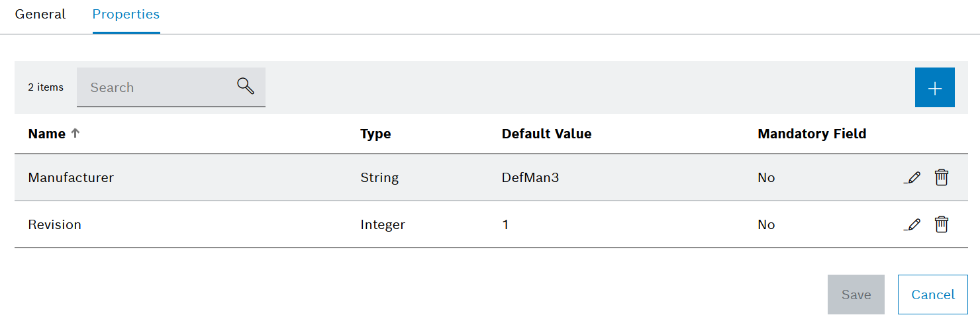Edit the Manufacturer property with pencil icon
Screen dimensions: 980x321
(912, 177)
